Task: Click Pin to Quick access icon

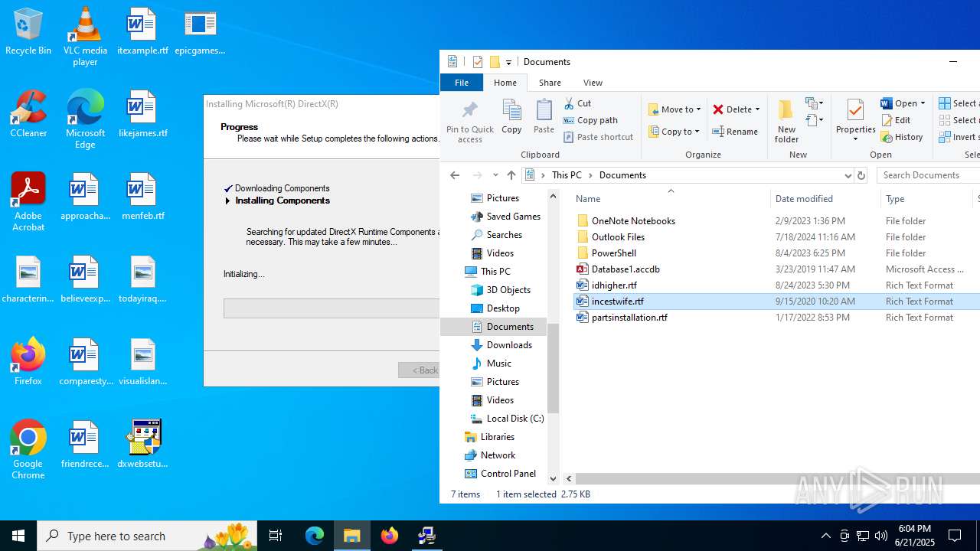Action: pyautogui.click(x=470, y=121)
